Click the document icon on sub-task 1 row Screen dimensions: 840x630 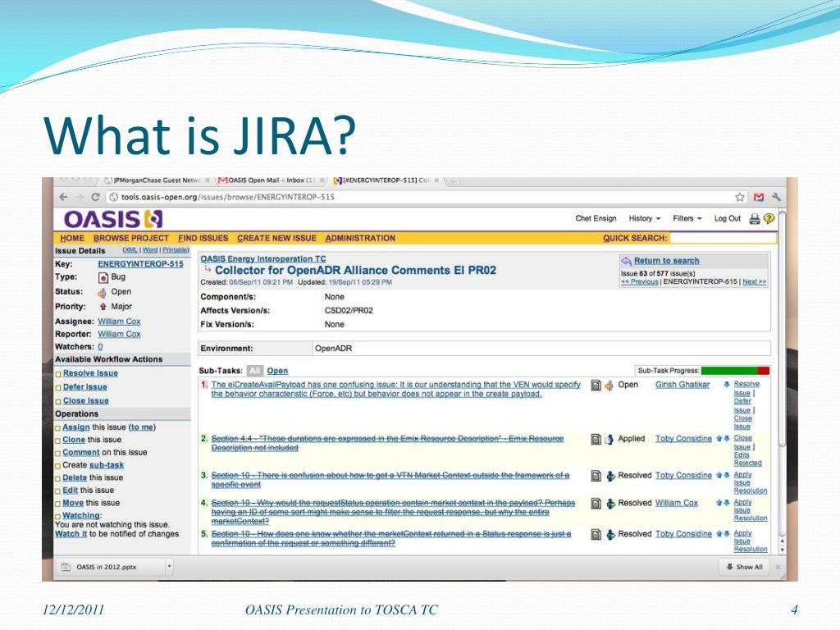(596, 386)
